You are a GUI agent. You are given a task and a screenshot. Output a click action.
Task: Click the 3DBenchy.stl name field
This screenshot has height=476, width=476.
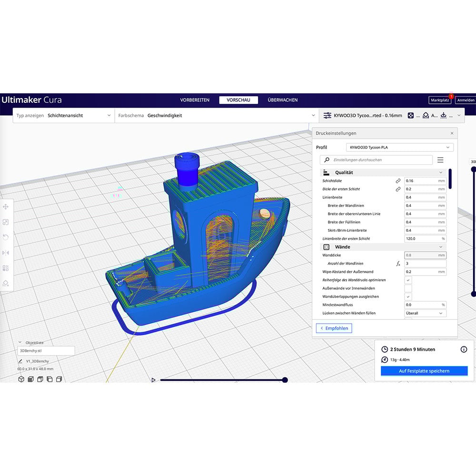click(x=46, y=351)
